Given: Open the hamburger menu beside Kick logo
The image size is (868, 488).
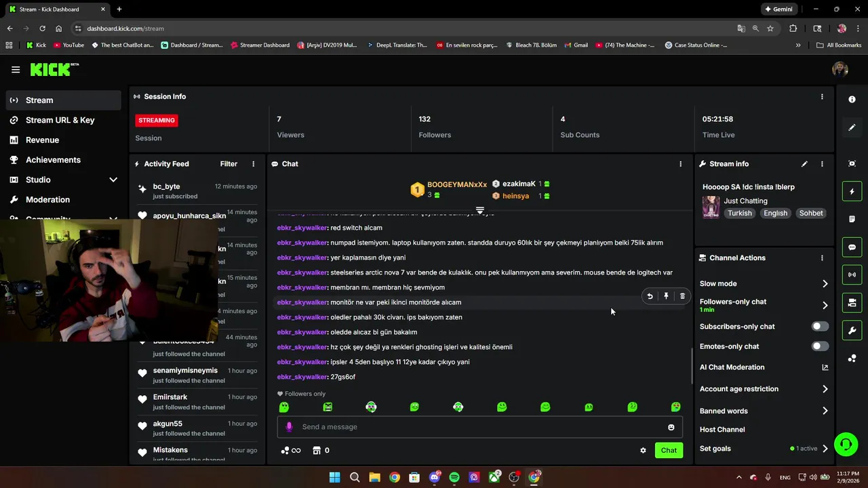Looking at the screenshot, I should click(x=16, y=69).
